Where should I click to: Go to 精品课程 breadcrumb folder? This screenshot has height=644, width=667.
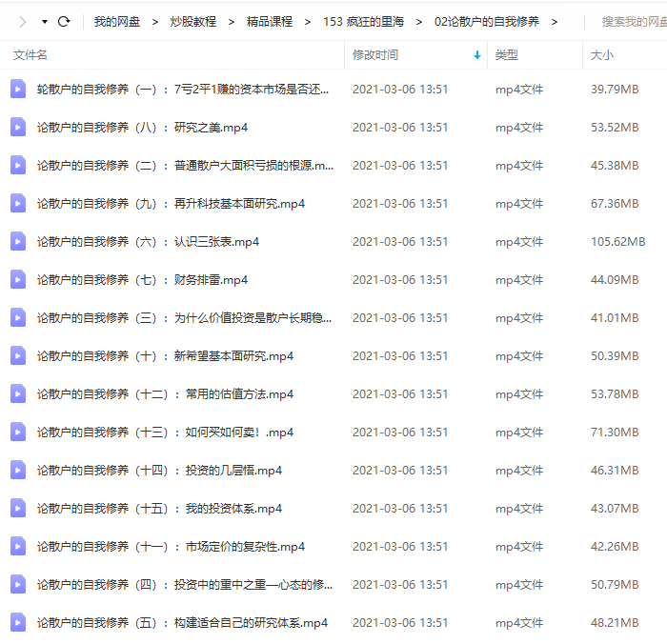(x=270, y=22)
